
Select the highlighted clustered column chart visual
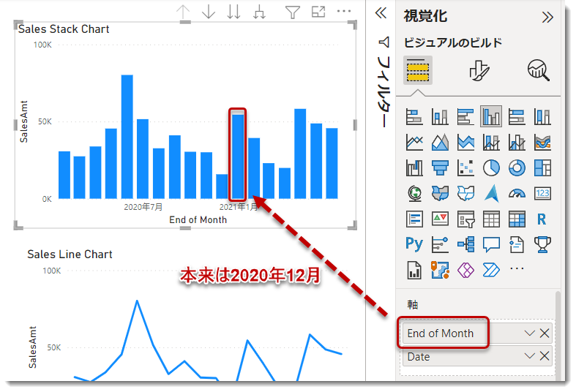pyautogui.click(x=491, y=117)
